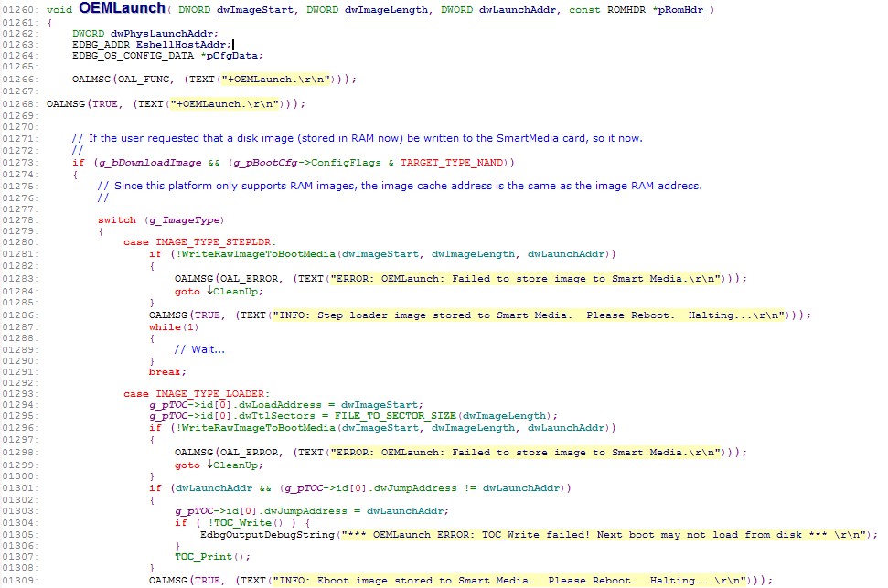
Task: Click dwLoadAddress on line 01294
Action: point(280,405)
